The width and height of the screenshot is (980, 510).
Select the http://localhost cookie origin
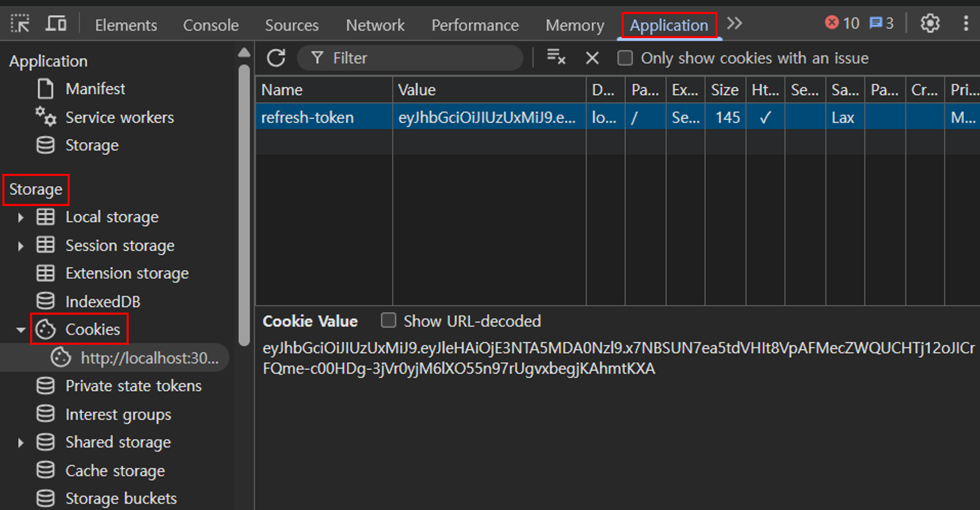pyautogui.click(x=149, y=358)
